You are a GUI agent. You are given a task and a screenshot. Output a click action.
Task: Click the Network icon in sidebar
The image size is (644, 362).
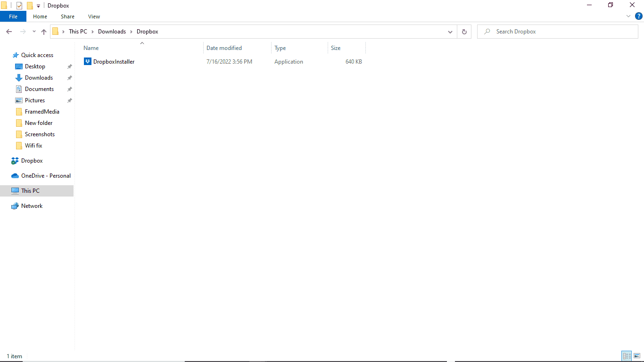pos(15,206)
